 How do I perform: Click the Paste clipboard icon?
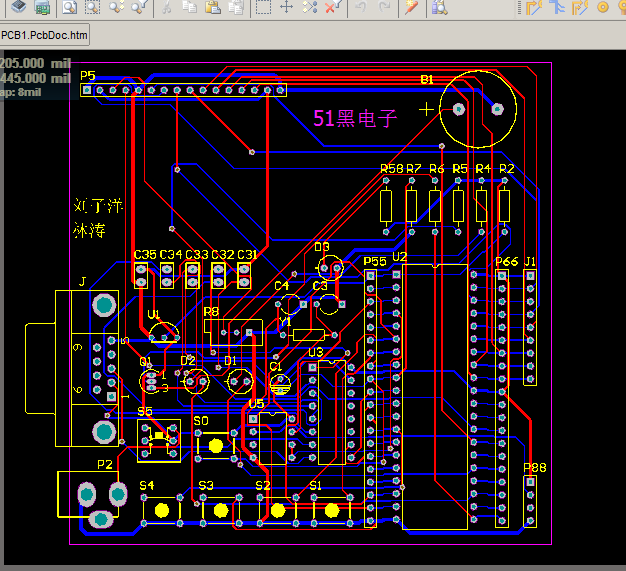(x=213, y=7)
